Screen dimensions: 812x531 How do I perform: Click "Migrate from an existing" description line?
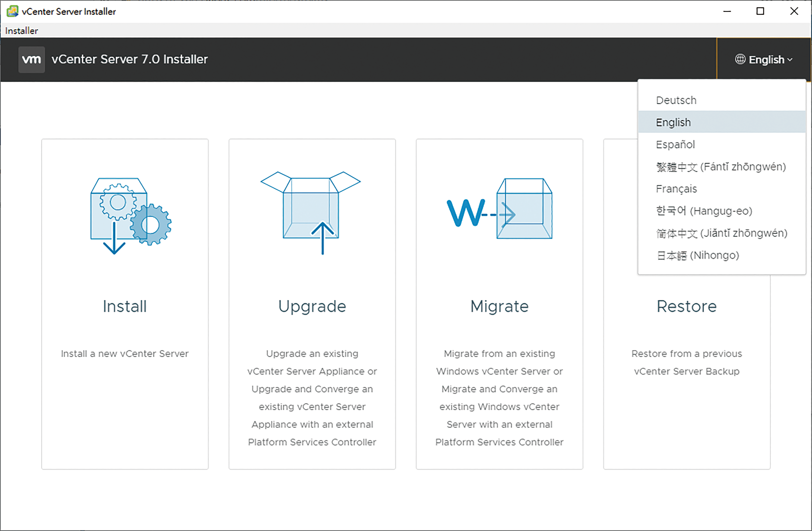(500, 354)
